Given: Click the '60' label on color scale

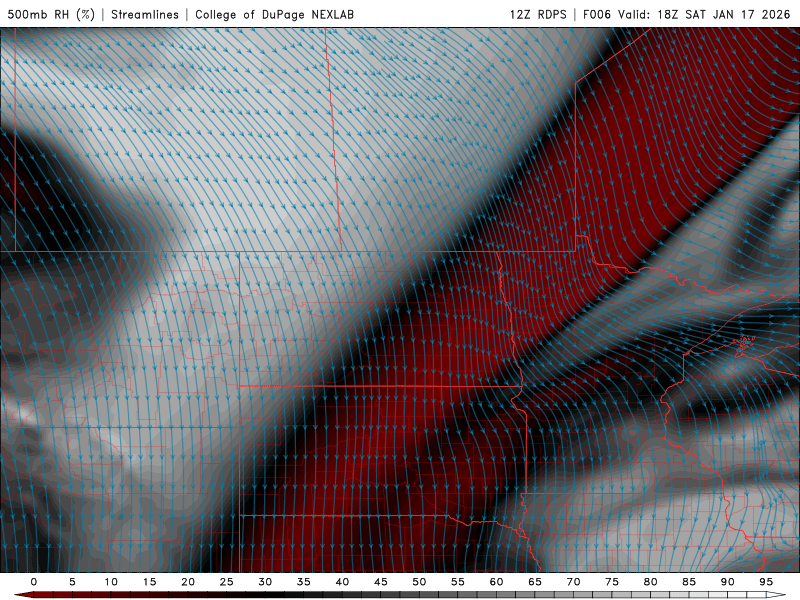Looking at the screenshot, I should 496,582.
